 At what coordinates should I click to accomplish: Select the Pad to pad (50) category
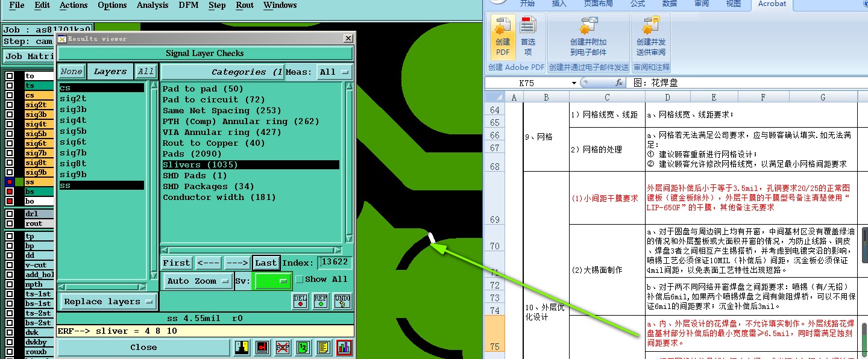[x=251, y=89]
